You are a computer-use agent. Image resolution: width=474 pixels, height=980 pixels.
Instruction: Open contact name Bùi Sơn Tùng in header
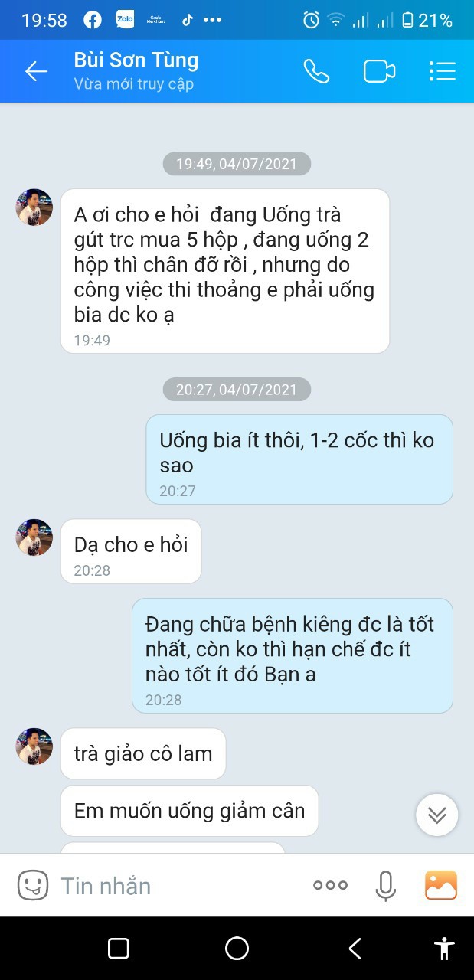(136, 60)
